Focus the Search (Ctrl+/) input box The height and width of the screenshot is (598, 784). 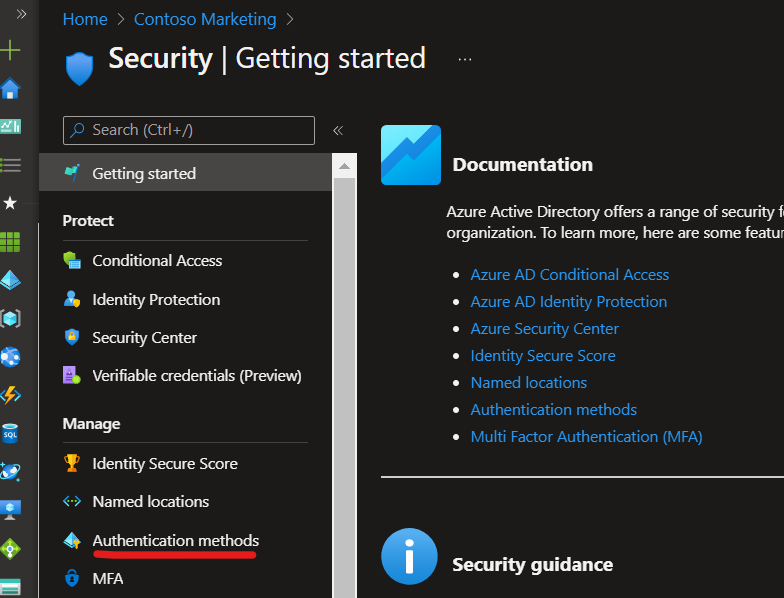click(x=189, y=130)
